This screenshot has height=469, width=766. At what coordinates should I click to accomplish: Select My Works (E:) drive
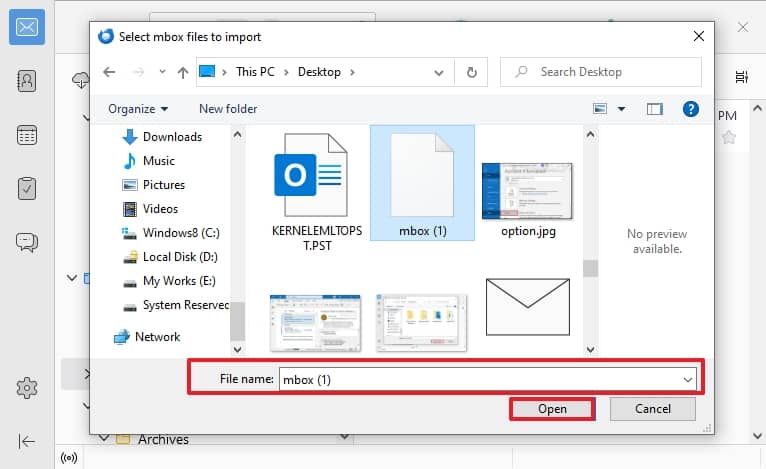[x=169, y=281]
